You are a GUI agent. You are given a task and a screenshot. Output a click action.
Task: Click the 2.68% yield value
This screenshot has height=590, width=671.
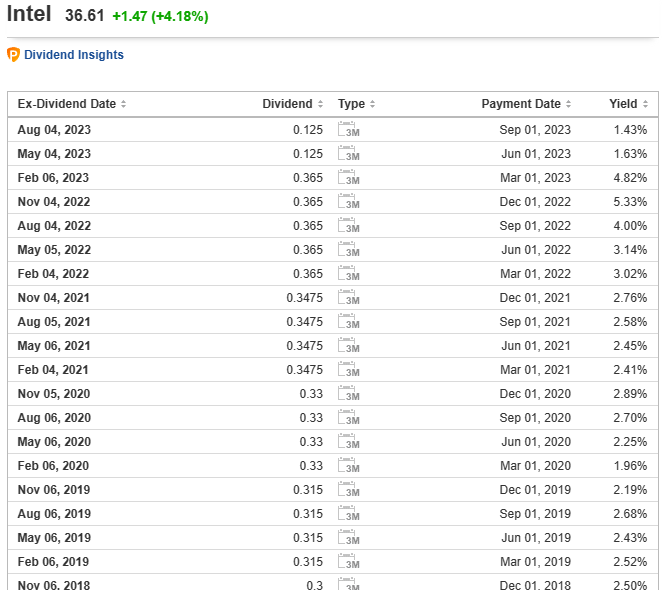pyautogui.click(x=630, y=513)
